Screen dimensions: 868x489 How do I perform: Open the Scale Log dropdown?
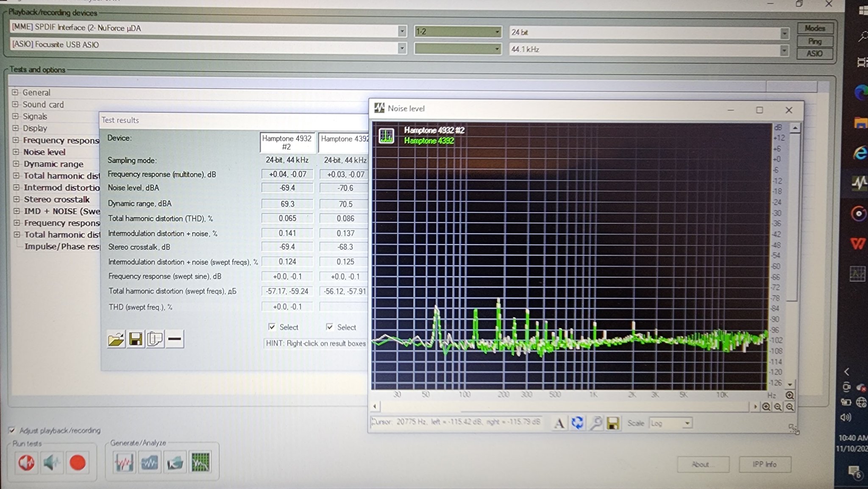click(x=687, y=423)
